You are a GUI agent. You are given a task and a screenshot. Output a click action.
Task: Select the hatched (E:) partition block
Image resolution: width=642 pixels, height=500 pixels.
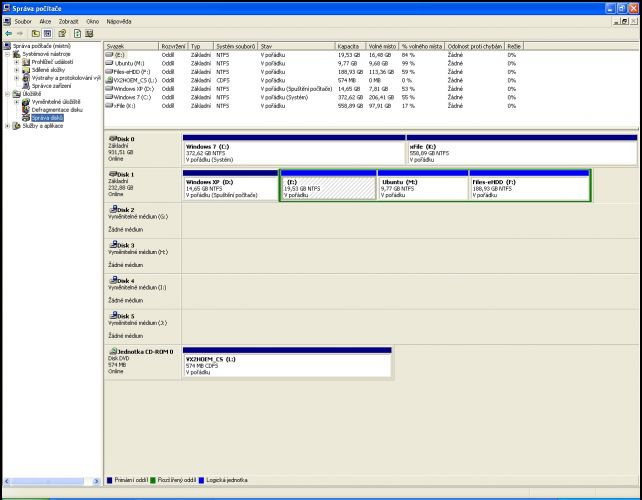coord(328,186)
